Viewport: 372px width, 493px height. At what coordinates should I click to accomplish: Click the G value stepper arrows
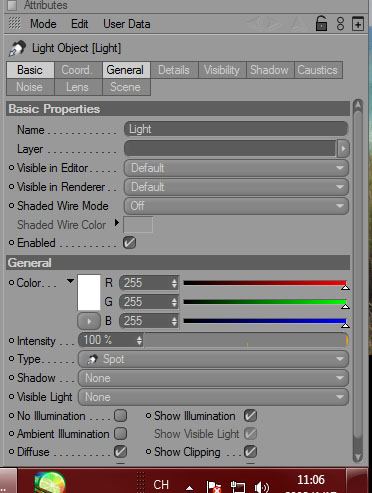point(174,302)
